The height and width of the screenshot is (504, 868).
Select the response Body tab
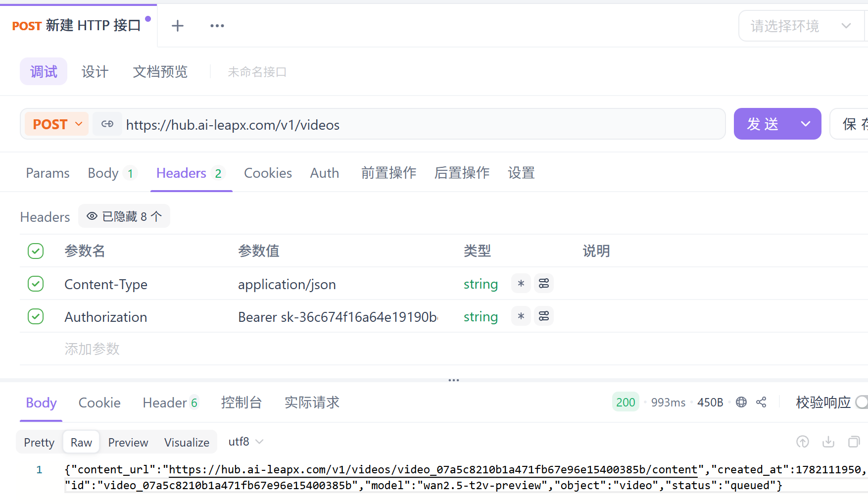[41, 403]
